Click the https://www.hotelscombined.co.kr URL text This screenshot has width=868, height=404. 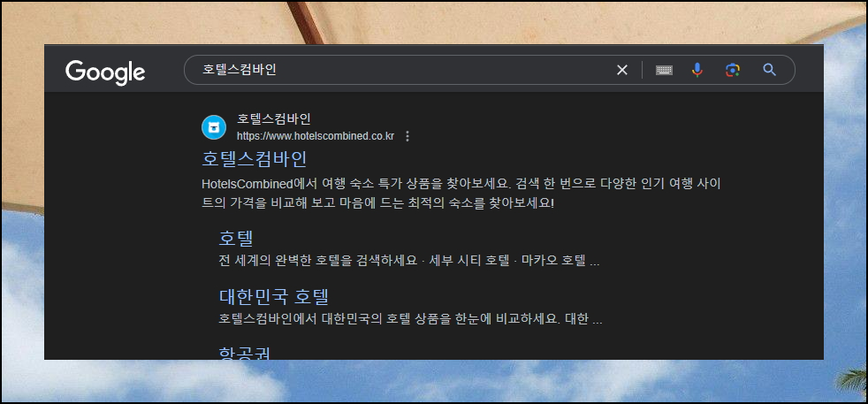tap(315, 136)
